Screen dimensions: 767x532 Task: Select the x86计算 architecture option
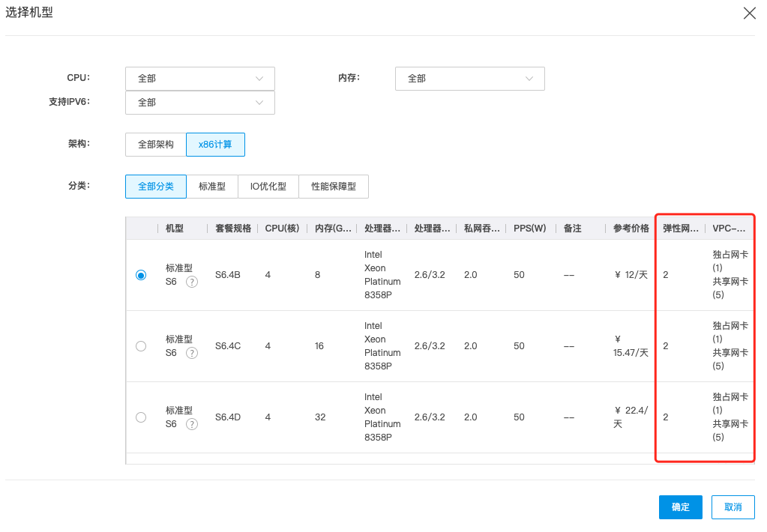click(215, 145)
